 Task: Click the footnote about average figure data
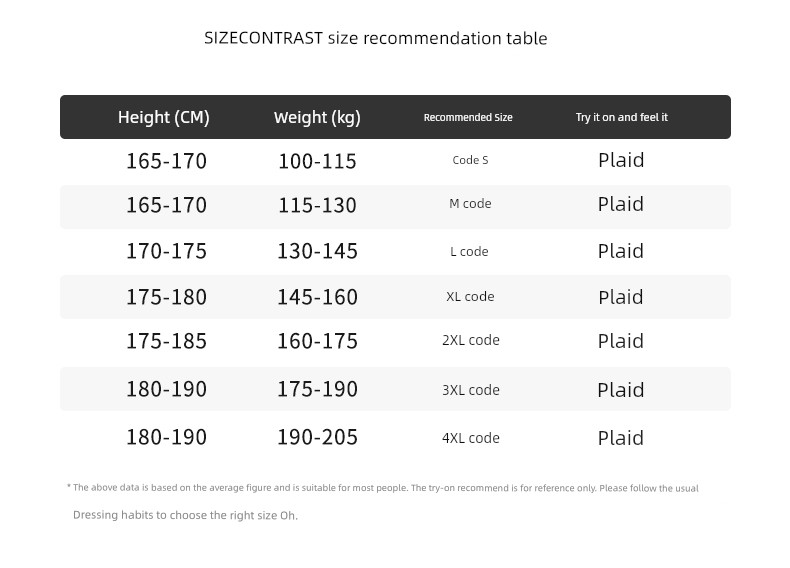(x=385, y=488)
